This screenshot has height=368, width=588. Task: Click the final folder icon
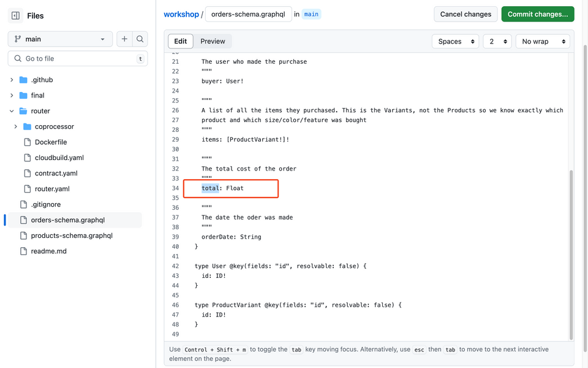pyautogui.click(x=23, y=96)
